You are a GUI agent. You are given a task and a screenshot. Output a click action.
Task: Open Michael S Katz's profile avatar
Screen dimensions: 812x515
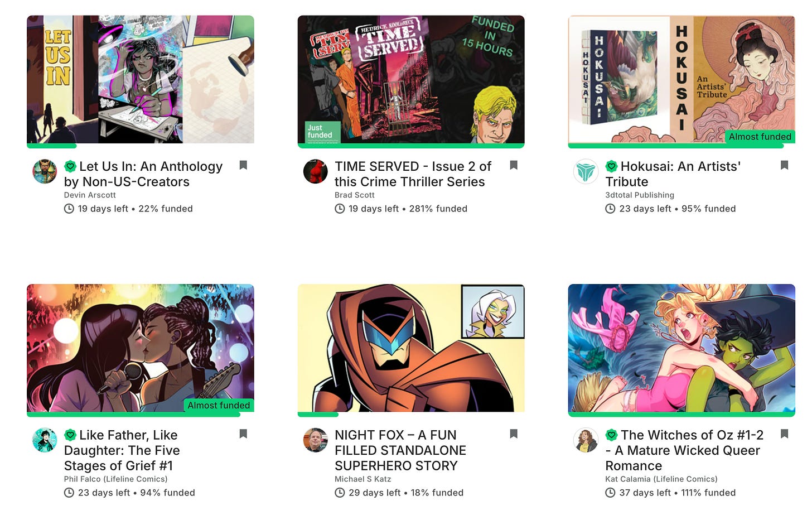pyautogui.click(x=315, y=440)
